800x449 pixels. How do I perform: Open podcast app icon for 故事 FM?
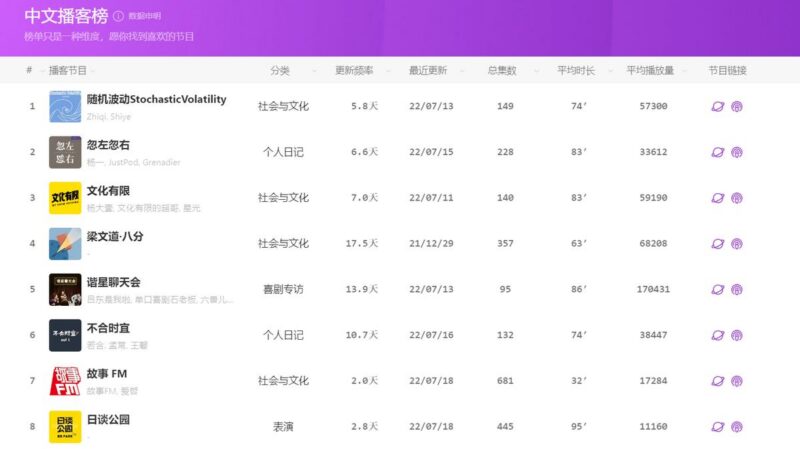pyautogui.click(x=737, y=381)
